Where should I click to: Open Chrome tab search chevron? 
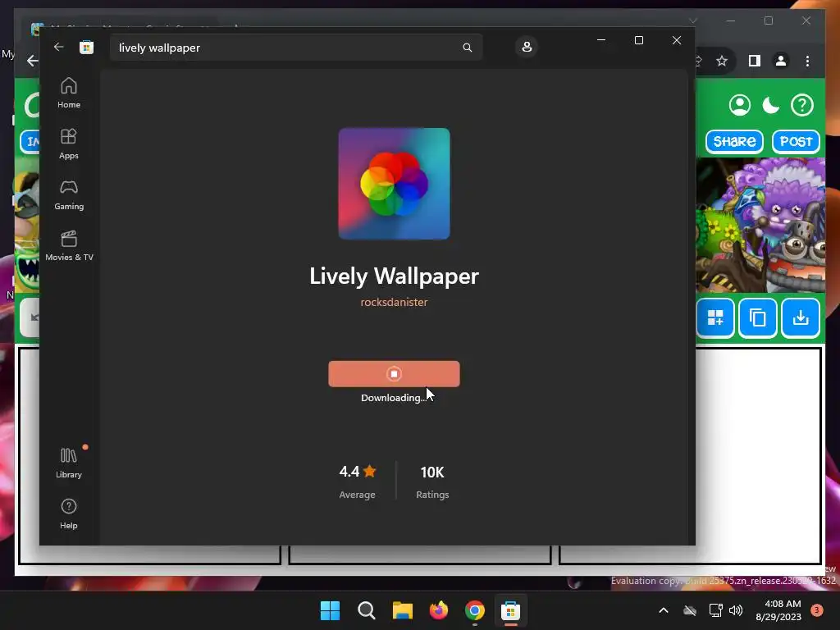[x=692, y=21]
